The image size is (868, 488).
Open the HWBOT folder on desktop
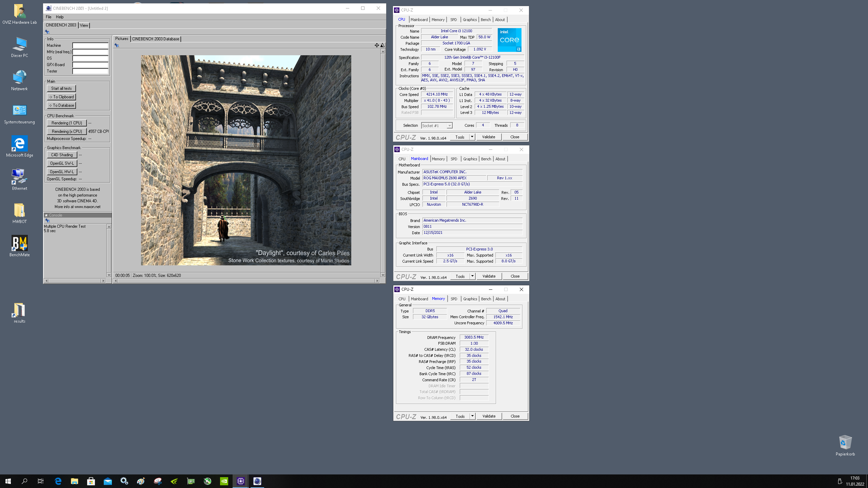point(19,213)
